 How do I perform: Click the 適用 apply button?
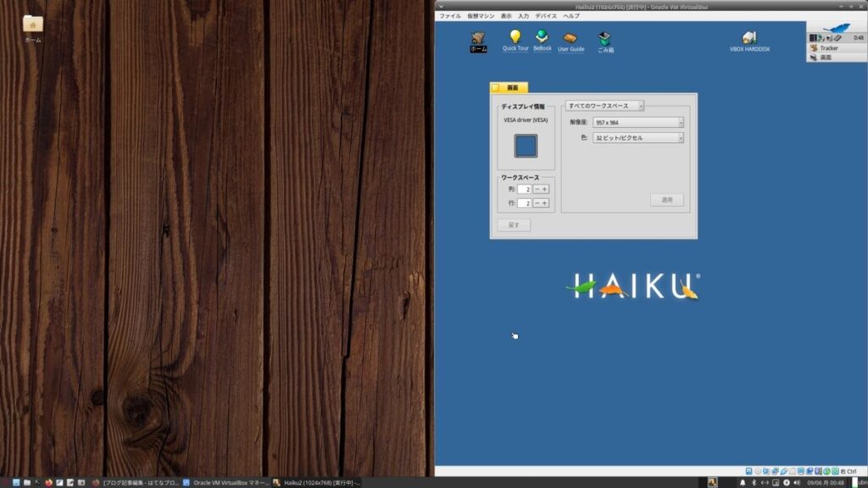(x=667, y=200)
